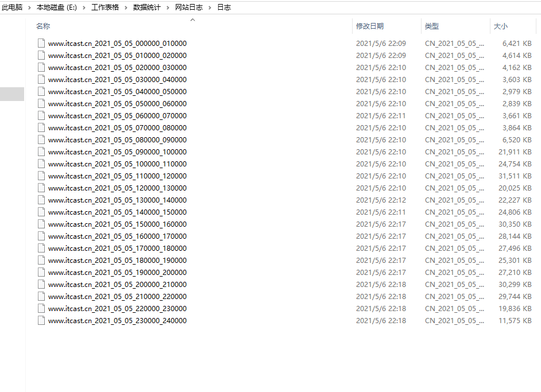Click file icon of 150000_160000 log
541x392 pixels.
41,224
